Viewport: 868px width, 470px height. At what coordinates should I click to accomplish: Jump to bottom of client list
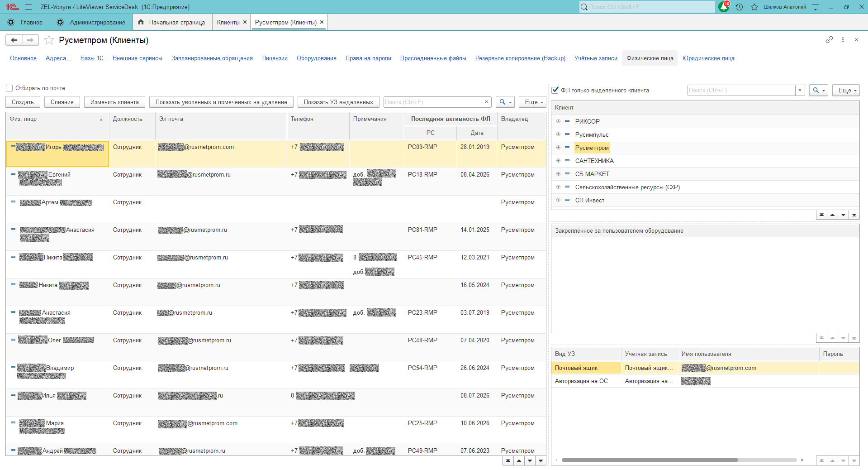854,215
